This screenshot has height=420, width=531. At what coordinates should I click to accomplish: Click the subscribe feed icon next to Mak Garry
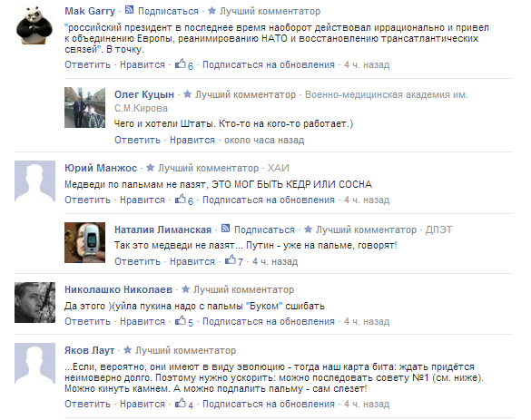[129, 10]
